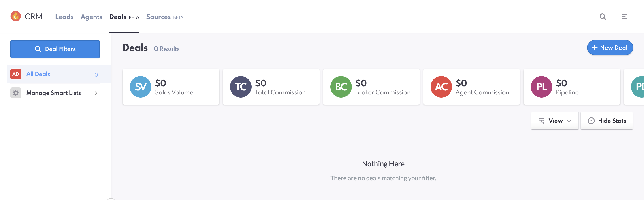Click the PL Pipeline circle icon
This screenshot has height=200, width=644.
click(x=542, y=87)
